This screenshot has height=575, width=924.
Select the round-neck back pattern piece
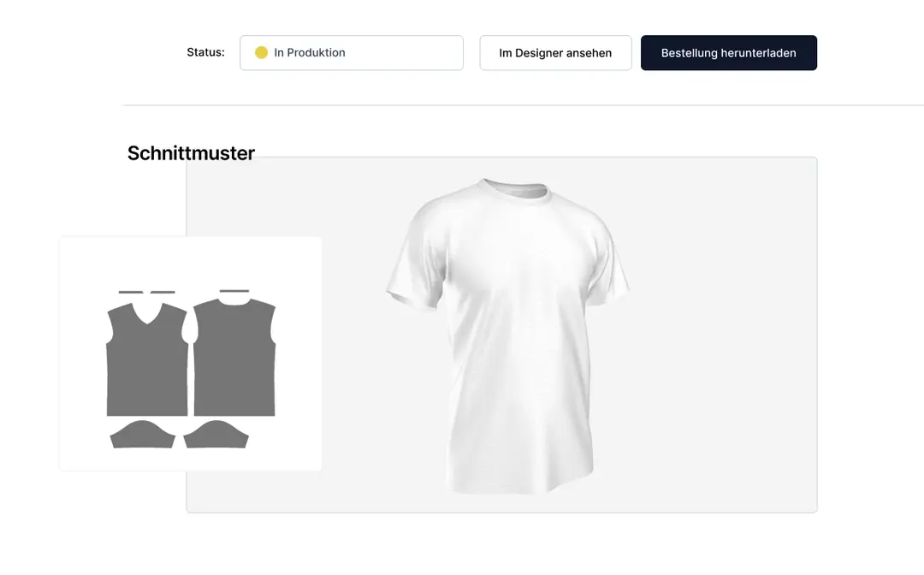[234, 358]
